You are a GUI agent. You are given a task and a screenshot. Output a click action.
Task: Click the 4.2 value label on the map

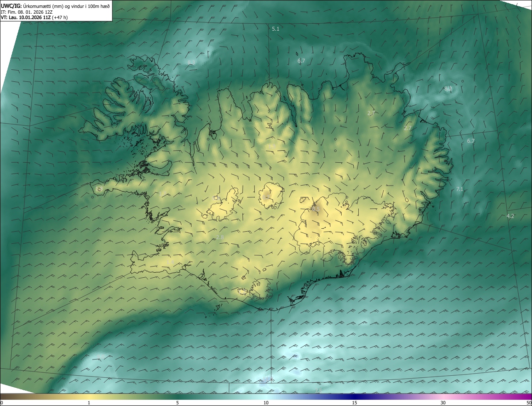pyautogui.click(x=510, y=216)
